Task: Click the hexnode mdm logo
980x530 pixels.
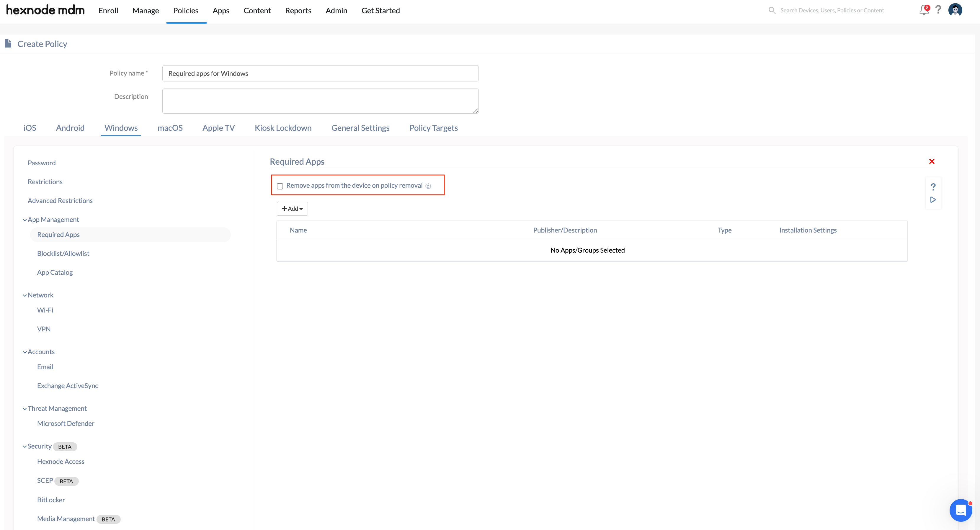Action: (45, 10)
